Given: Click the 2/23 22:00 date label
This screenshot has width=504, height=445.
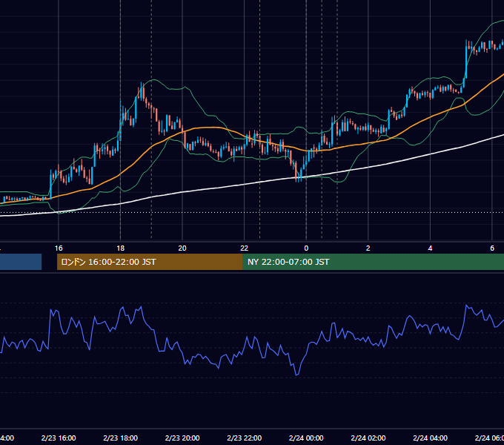Looking at the screenshot, I should pos(245,438).
